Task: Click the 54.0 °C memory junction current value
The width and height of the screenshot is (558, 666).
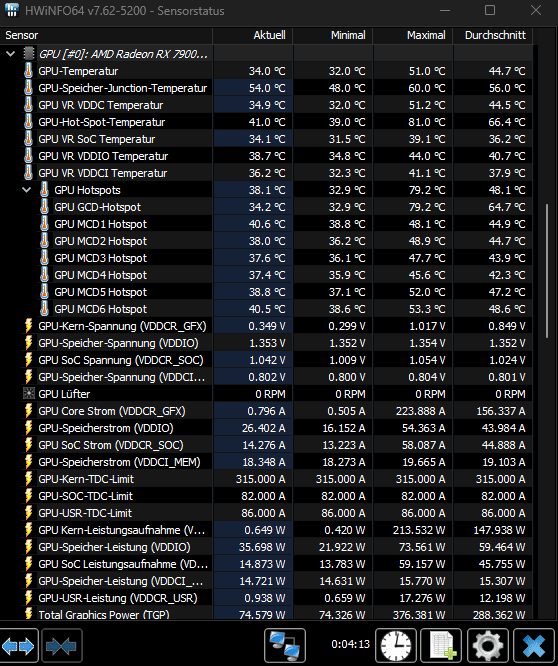Action: [267, 88]
